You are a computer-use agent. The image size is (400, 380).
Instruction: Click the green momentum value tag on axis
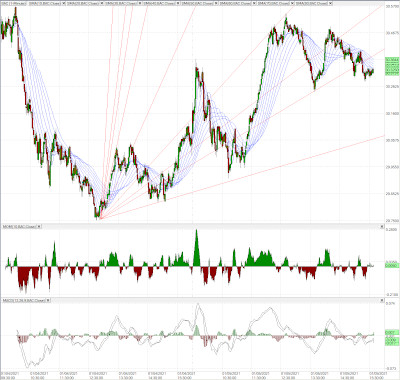391,266
